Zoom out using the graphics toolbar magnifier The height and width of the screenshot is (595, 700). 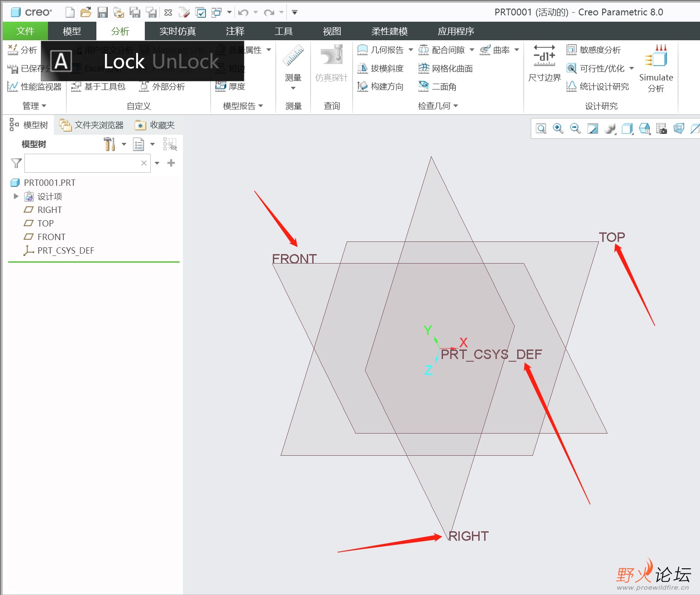[x=576, y=129]
